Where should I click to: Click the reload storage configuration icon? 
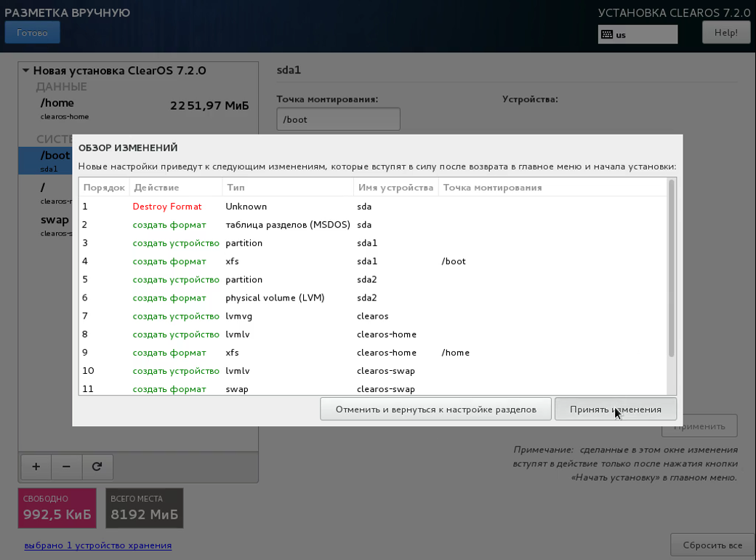[x=97, y=466]
